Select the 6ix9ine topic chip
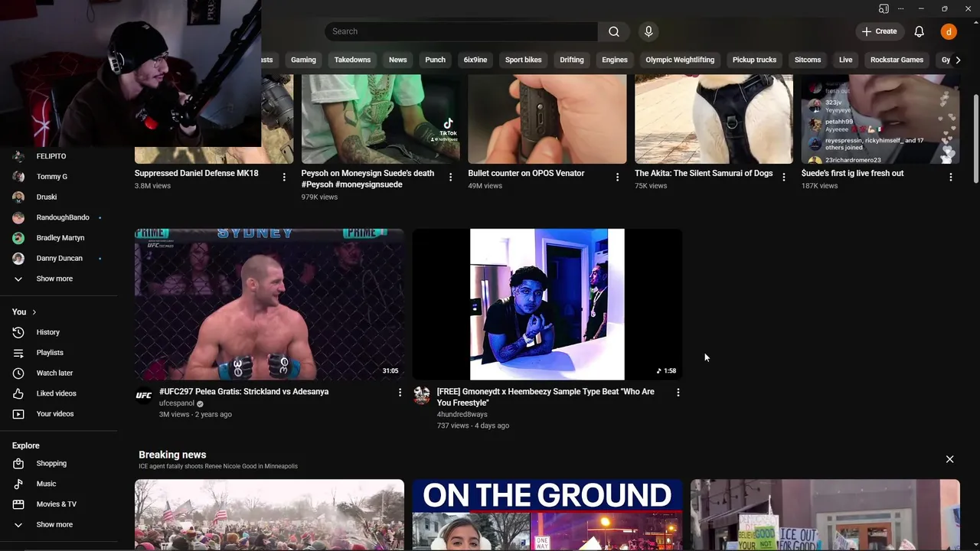The image size is (980, 551). 475,60
